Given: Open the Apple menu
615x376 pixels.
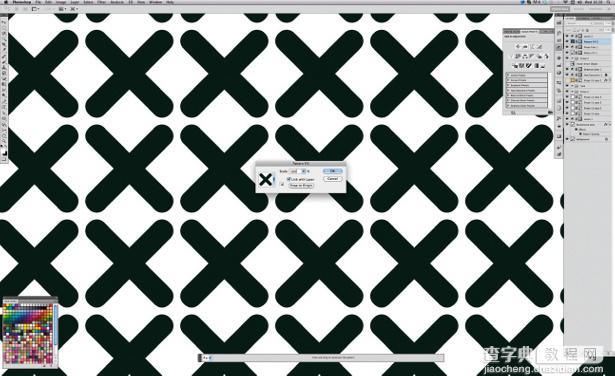Looking at the screenshot, I should coord(6,2).
